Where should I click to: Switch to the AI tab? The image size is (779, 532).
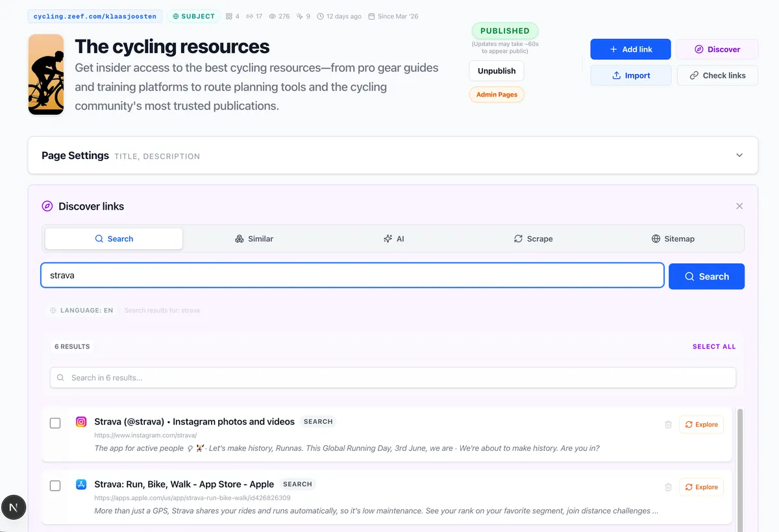pyautogui.click(x=393, y=239)
